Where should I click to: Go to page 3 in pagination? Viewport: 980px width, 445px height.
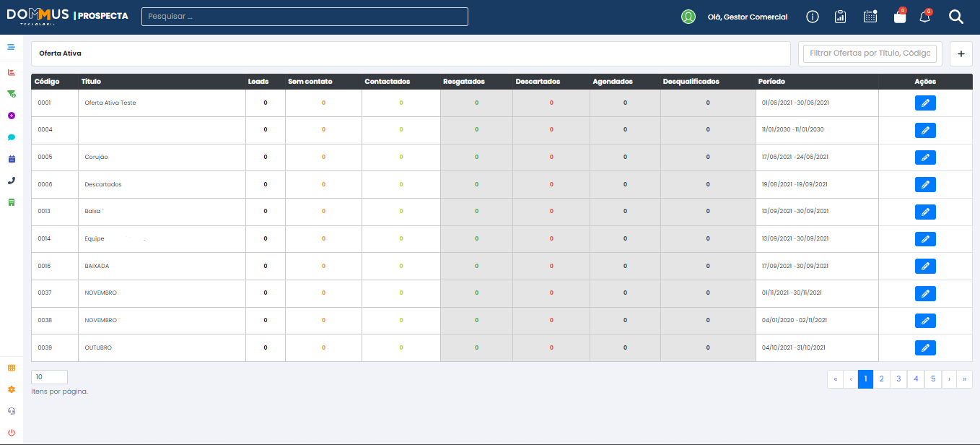898,379
